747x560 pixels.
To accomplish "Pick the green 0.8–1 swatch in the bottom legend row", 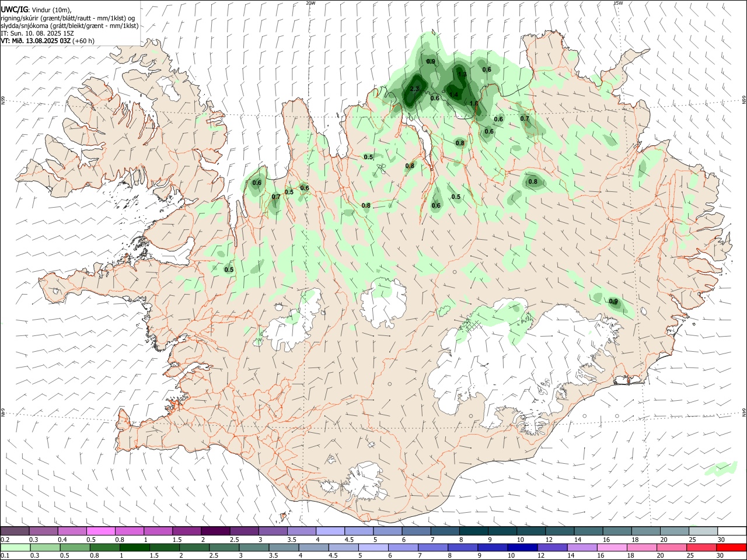I will (106, 548).
